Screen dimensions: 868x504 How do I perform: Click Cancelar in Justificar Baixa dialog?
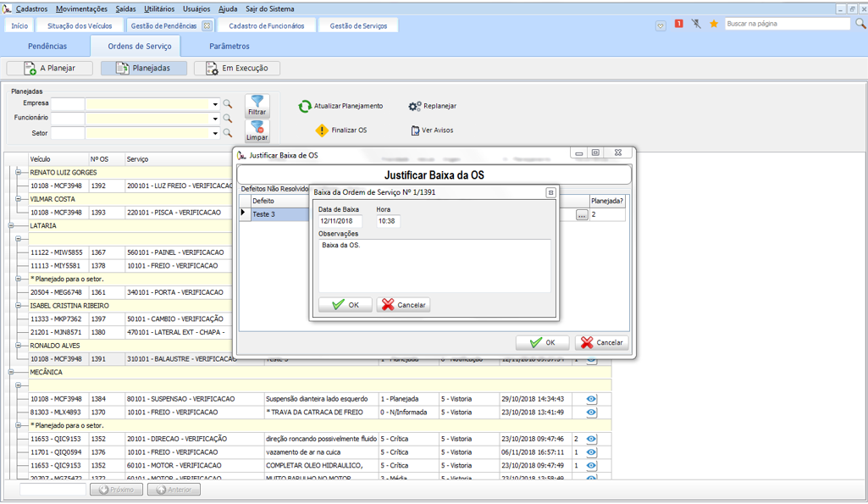coord(601,343)
